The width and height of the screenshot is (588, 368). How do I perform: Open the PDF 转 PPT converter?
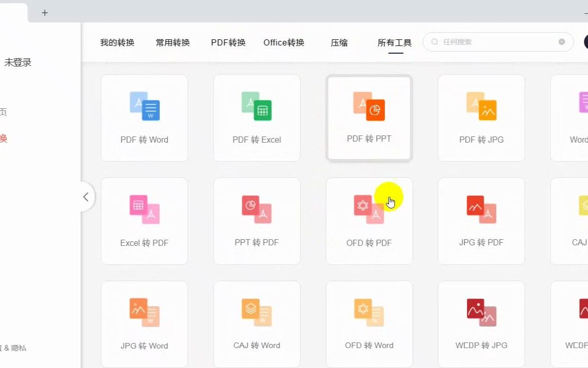pos(369,118)
